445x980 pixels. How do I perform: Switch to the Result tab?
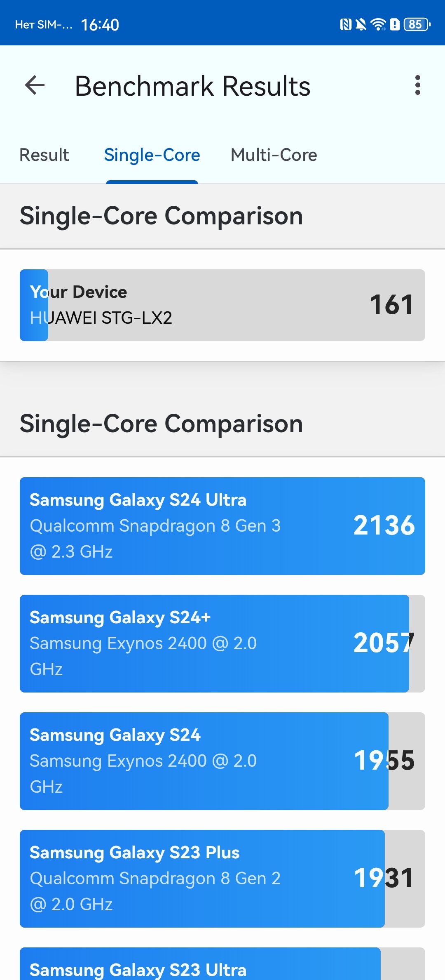tap(44, 155)
